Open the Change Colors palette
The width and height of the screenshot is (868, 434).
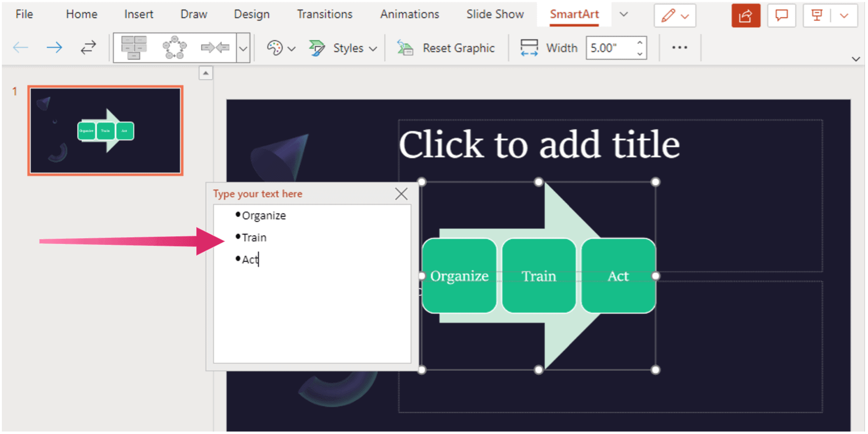pos(280,48)
